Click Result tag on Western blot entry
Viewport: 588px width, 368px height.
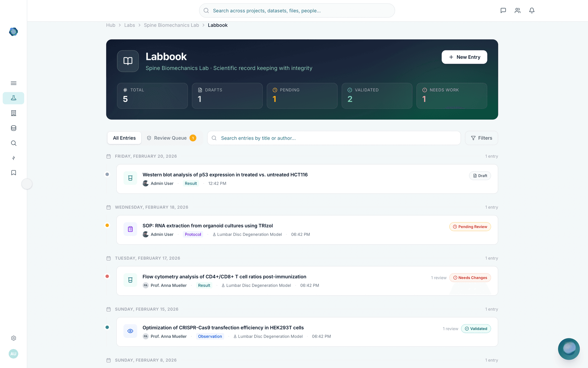coord(191,184)
